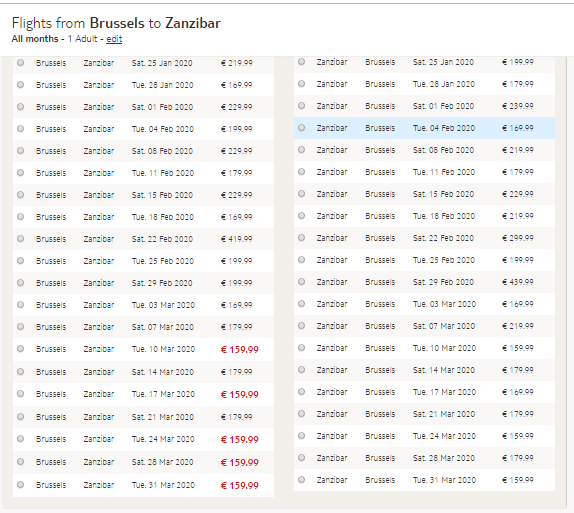This screenshot has height=513, width=574.
Task: Select outbound flight on Sat. 22 Feb 2020
Action: point(20,239)
